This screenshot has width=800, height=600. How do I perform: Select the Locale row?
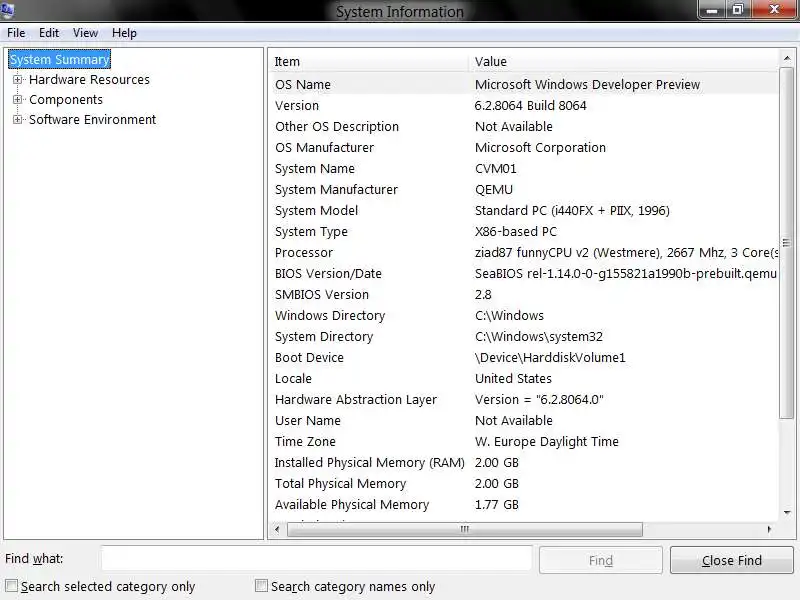(523, 378)
